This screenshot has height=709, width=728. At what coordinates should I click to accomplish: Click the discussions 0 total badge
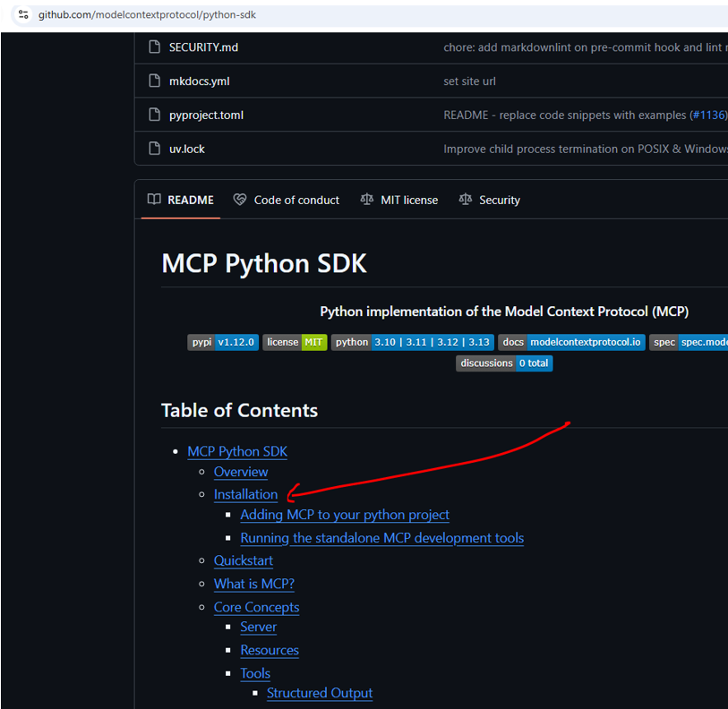pos(504,363)
